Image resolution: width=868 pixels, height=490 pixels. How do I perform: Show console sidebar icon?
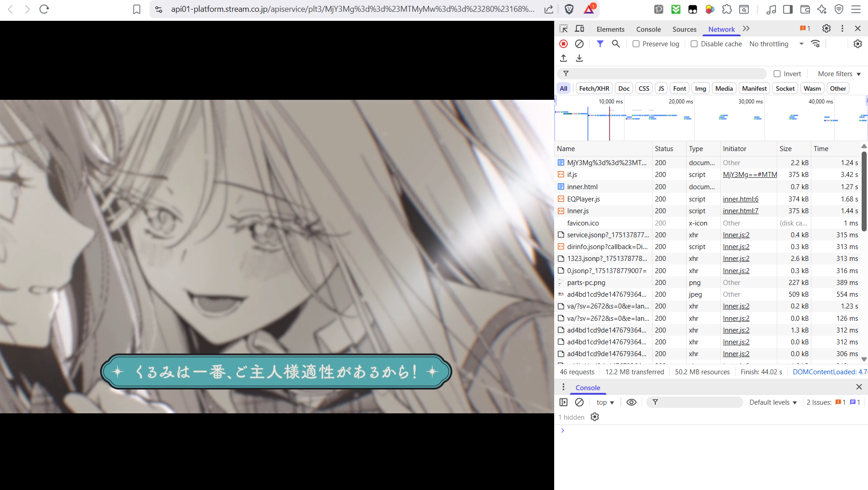[x=563, y=402]
